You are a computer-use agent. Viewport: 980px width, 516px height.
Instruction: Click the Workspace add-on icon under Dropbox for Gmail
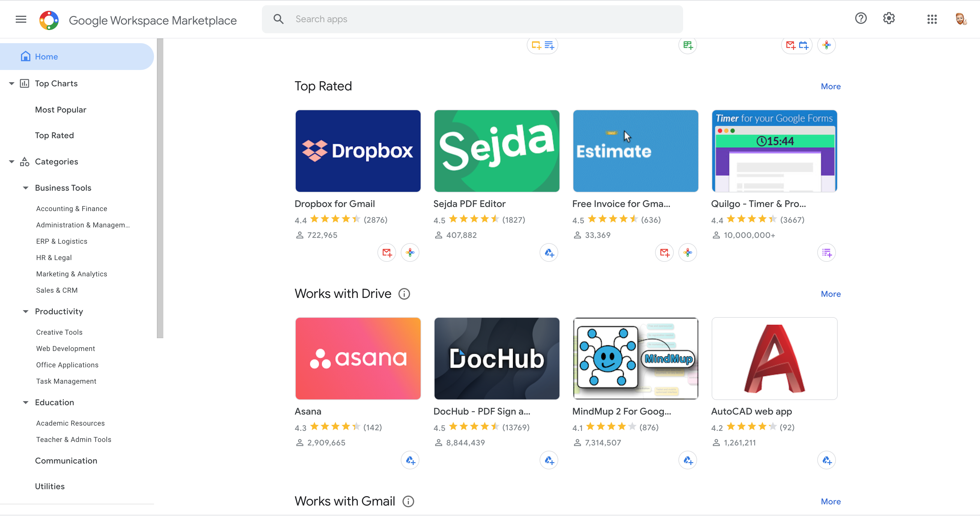point(410,252)
